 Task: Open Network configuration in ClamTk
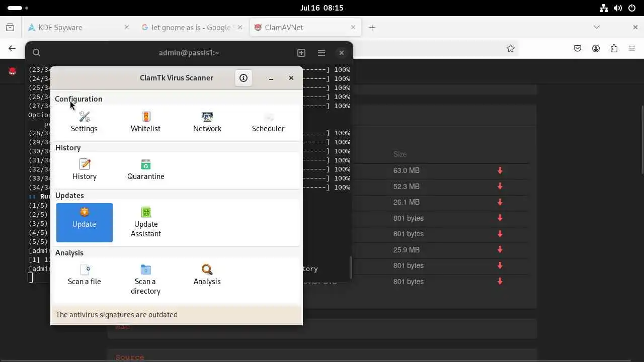point(207,122)
